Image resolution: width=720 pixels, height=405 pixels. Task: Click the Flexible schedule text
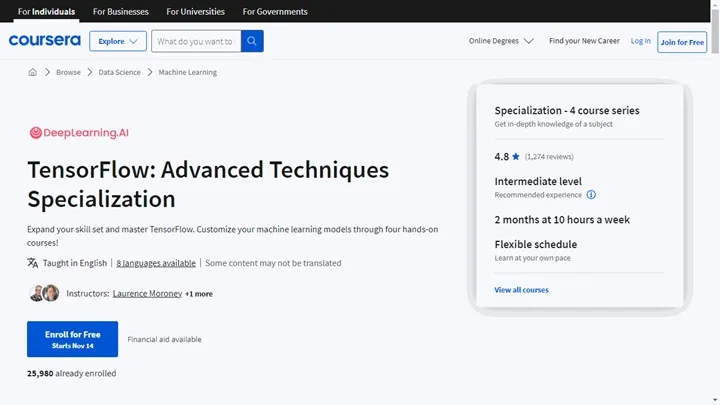[x=536, y=244]
